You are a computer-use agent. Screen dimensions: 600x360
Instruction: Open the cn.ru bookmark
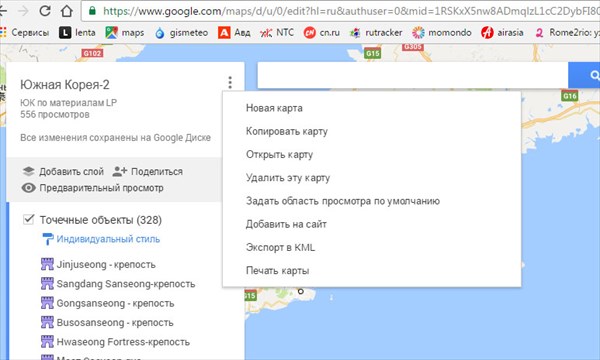321,33
